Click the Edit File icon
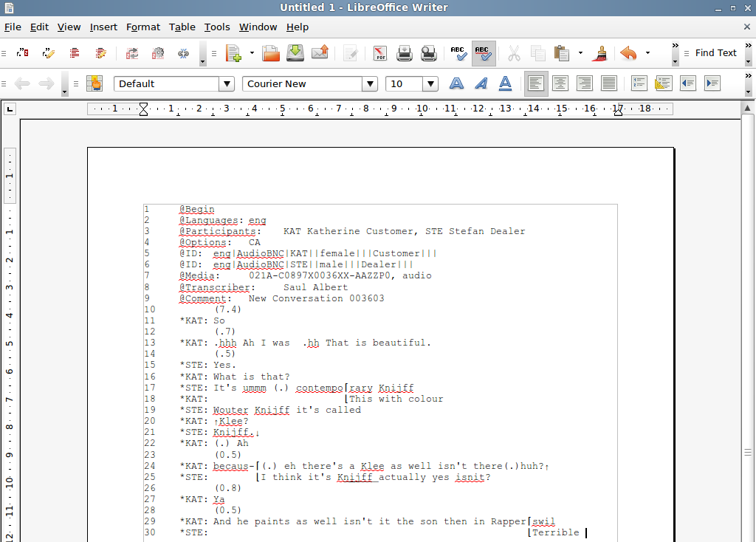This screenshot has width=756, height=542. click(351, 53)
